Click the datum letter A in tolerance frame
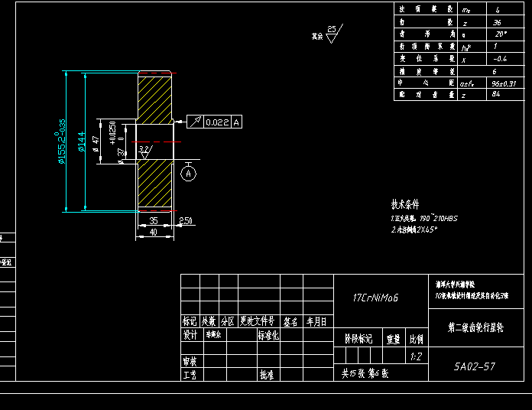Image resolution: width=532 pixels, height=410 pixels. 236,122
